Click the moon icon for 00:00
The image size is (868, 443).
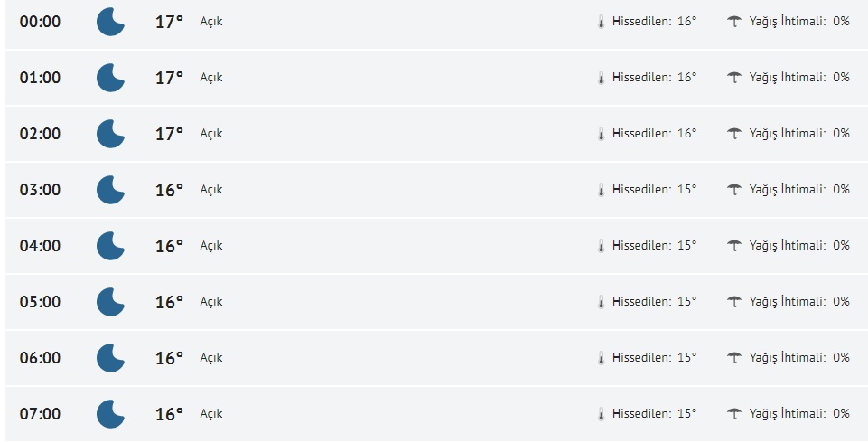110,22
